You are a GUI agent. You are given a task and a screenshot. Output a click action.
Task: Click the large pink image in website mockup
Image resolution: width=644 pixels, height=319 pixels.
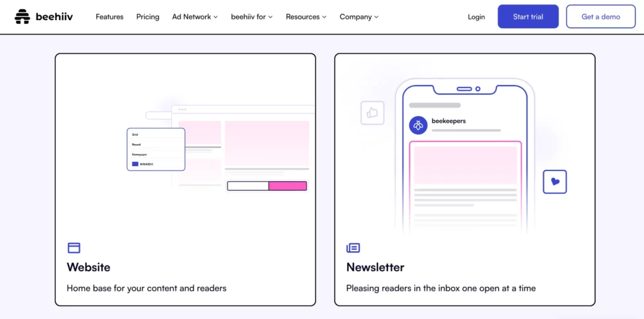pyautogui.click(x=267, y=143)
